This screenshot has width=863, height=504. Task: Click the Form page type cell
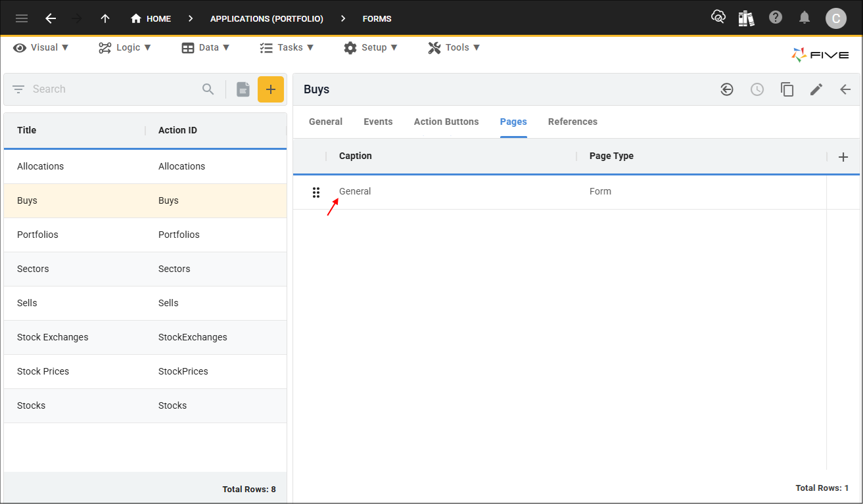coord(600,191)
